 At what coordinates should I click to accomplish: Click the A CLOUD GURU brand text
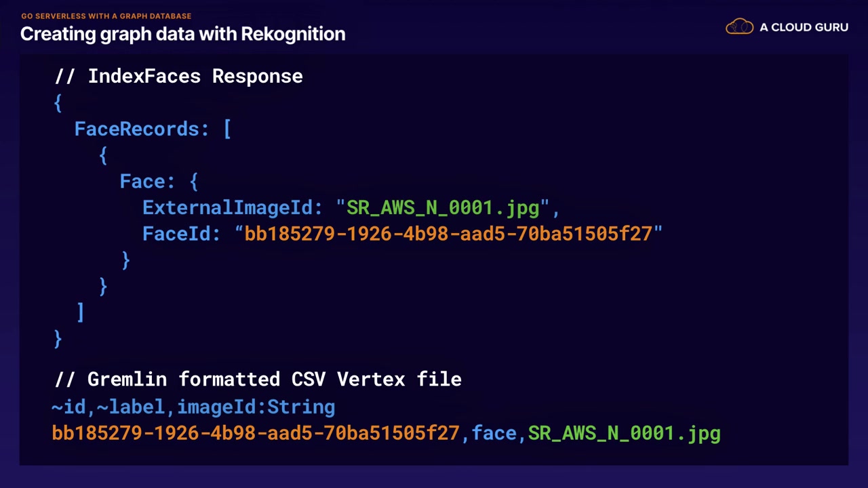point(804,27)
